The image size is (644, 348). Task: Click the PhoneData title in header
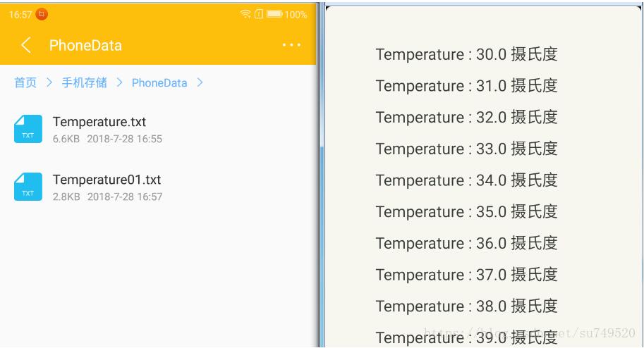coord(85,46)
